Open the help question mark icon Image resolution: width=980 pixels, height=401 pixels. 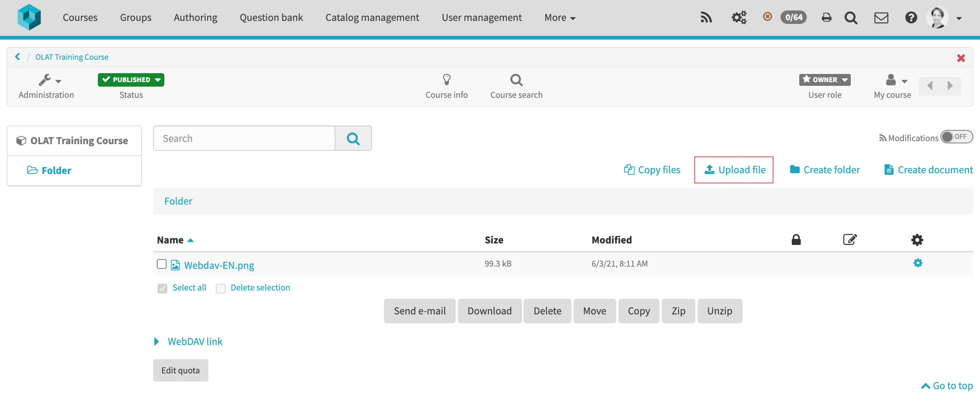pyautogui.click(x=911, y=18)
